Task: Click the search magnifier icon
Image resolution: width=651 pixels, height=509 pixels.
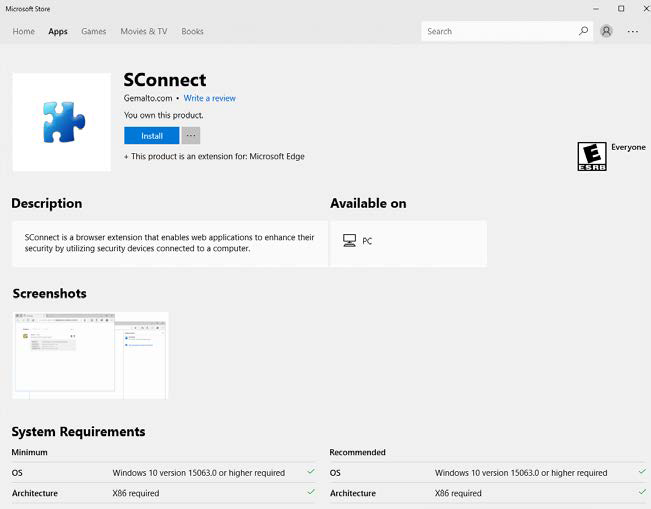Action: pos(583,31)
